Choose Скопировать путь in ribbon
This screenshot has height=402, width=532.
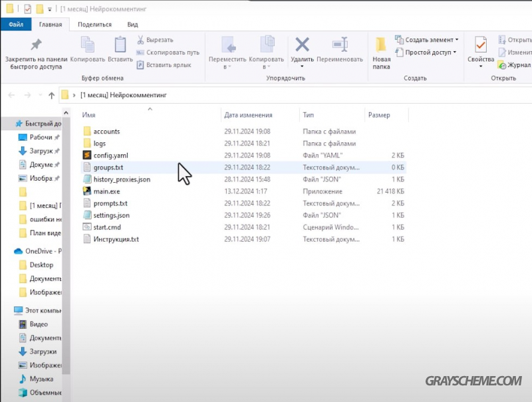coord(168,52)
